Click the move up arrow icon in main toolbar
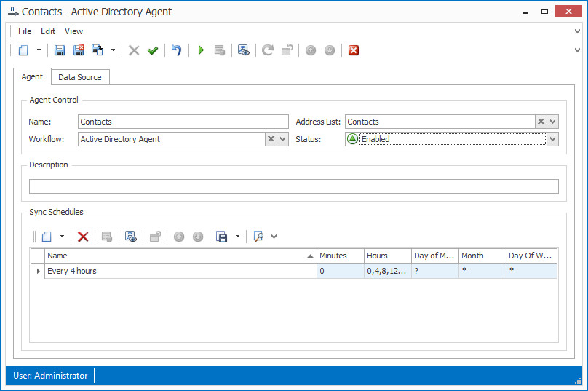 311,50
